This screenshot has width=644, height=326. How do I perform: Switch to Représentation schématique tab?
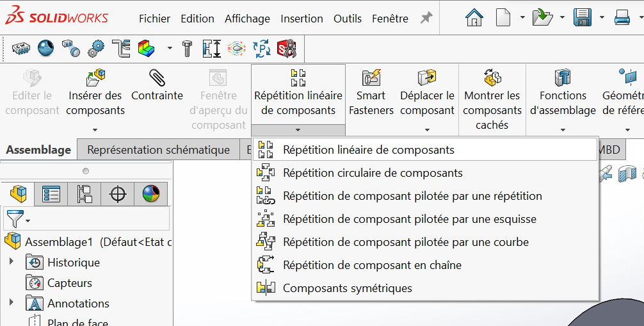(x=158, y=150)
